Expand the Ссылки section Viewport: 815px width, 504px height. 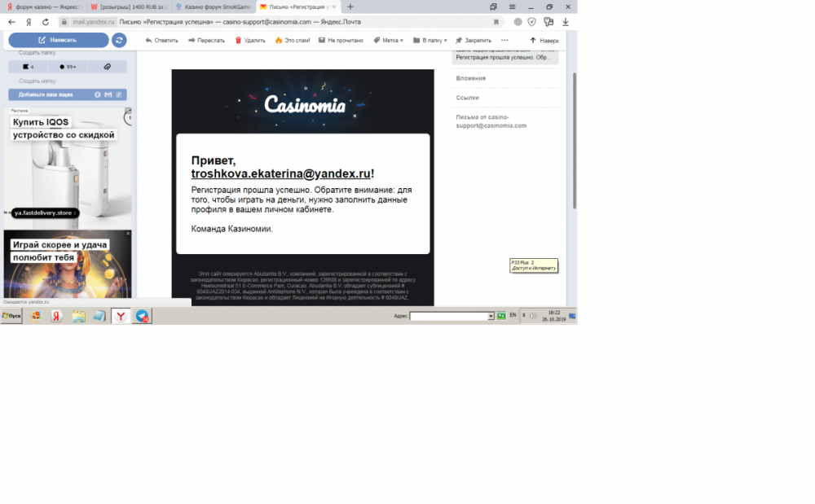(x=467, y=98)
